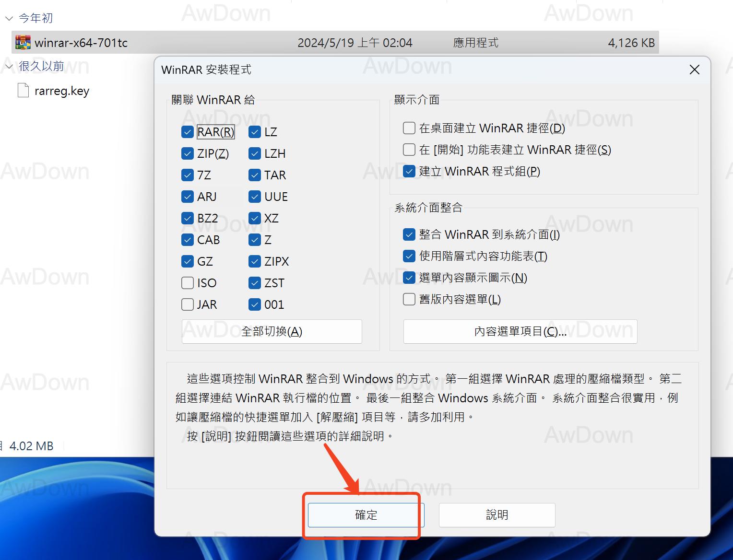Confirm setup with 確定 button
The image size is (733, 560).
click(x=366, y=515)
